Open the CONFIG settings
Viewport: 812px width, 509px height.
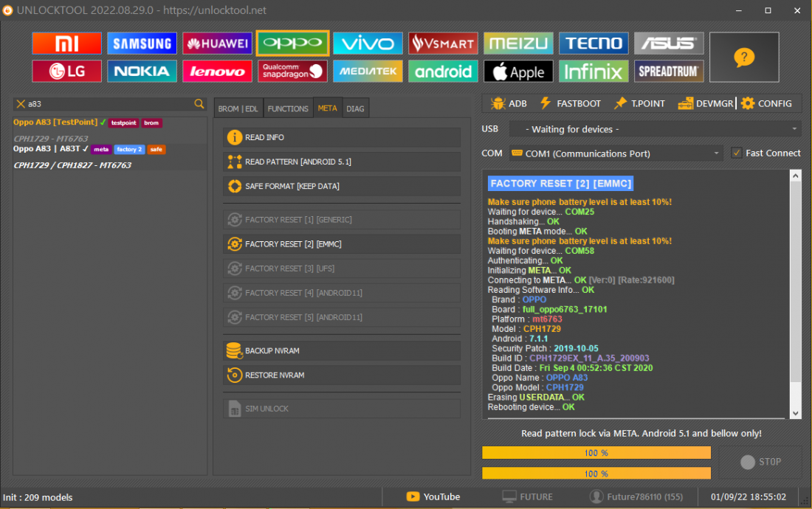point(766,103)
